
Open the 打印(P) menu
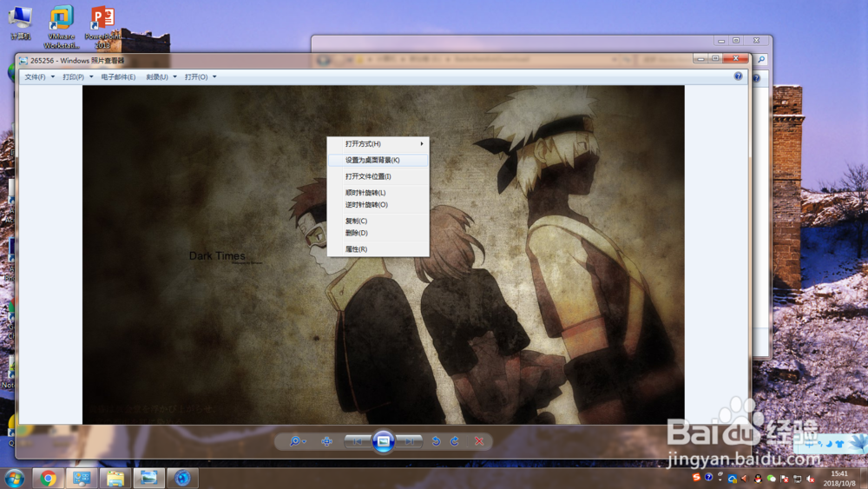[x=77, y=77]
